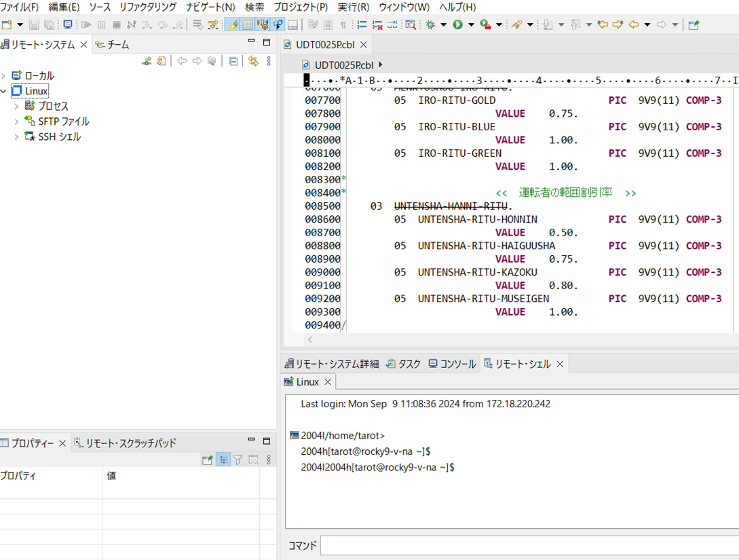Screen dimensions: 739x560
Task: Expand the SFTP ファイル tree node
Action: pos(16,122)
